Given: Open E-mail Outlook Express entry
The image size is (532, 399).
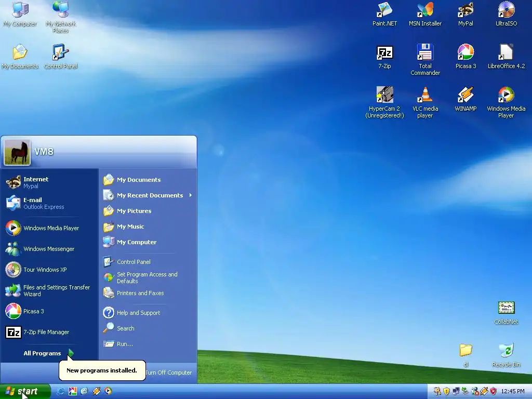Looking at the screenshot, I should tap(49, 203).
